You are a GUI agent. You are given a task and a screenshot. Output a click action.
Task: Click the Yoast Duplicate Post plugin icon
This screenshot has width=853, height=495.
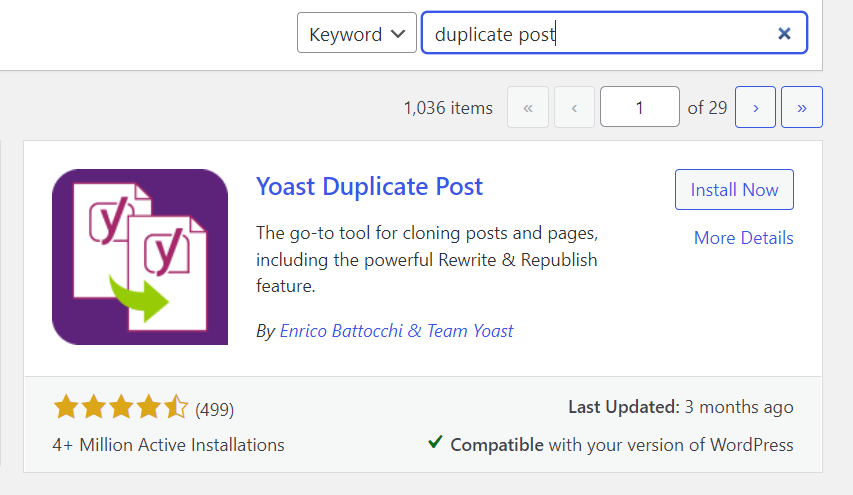click(140, 257)
